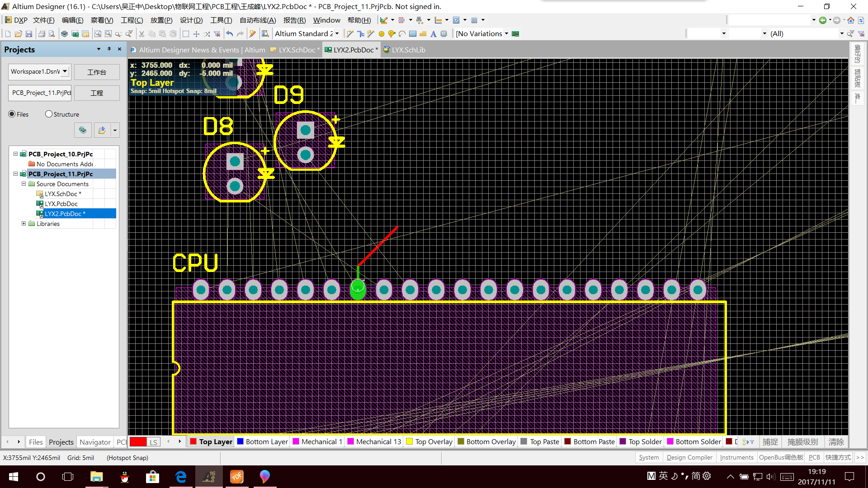Select LYX.SchDoc in project tree

[63, 194]
